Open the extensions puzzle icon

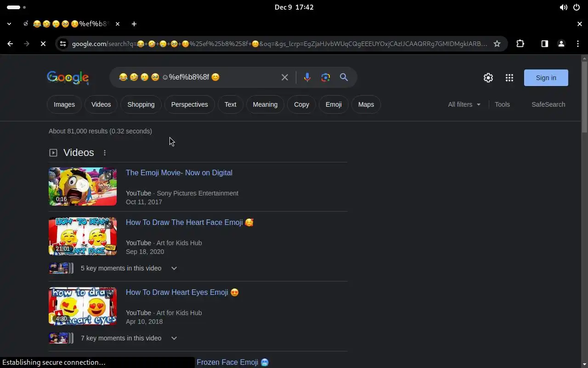pyautogui.click(x=520, y=44)
